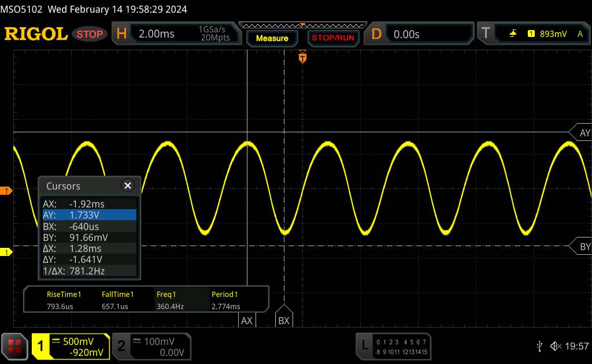Image resolution: width=592 pixels, height=364 pixels.
Task: Enable channel 2 at 100mV
Action: coord(150,346)
